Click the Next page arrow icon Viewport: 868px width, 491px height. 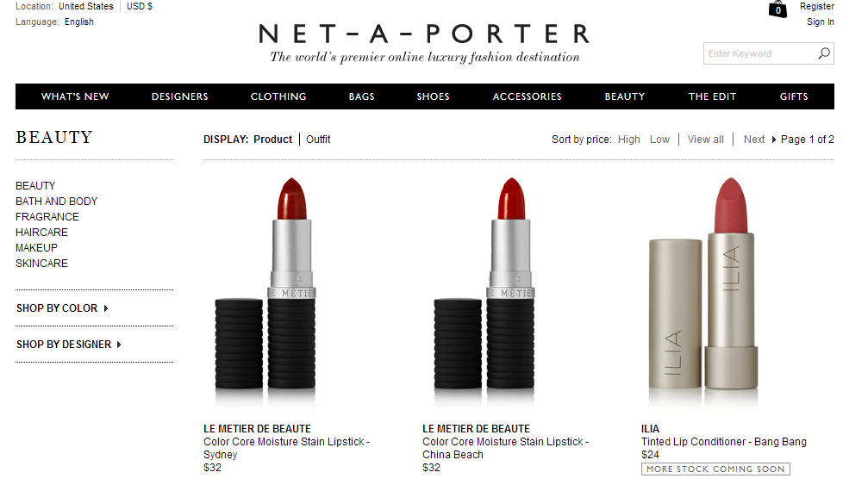[773, 140]
